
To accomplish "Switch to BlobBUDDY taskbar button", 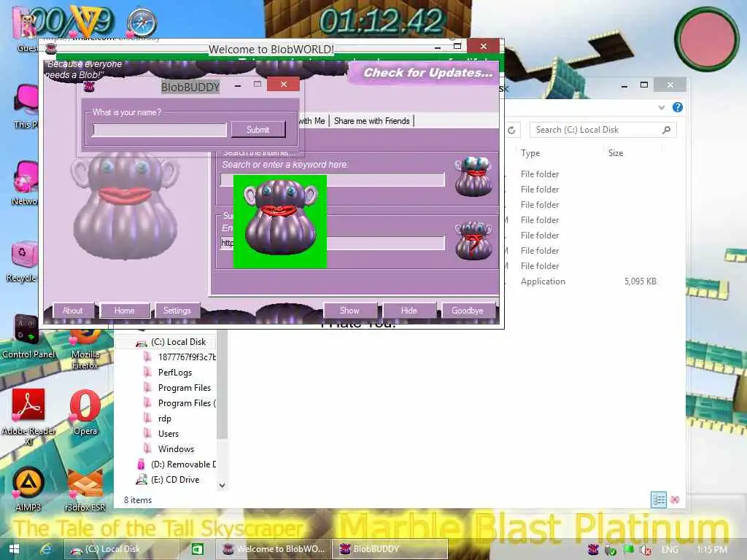I will coord(390,549).
